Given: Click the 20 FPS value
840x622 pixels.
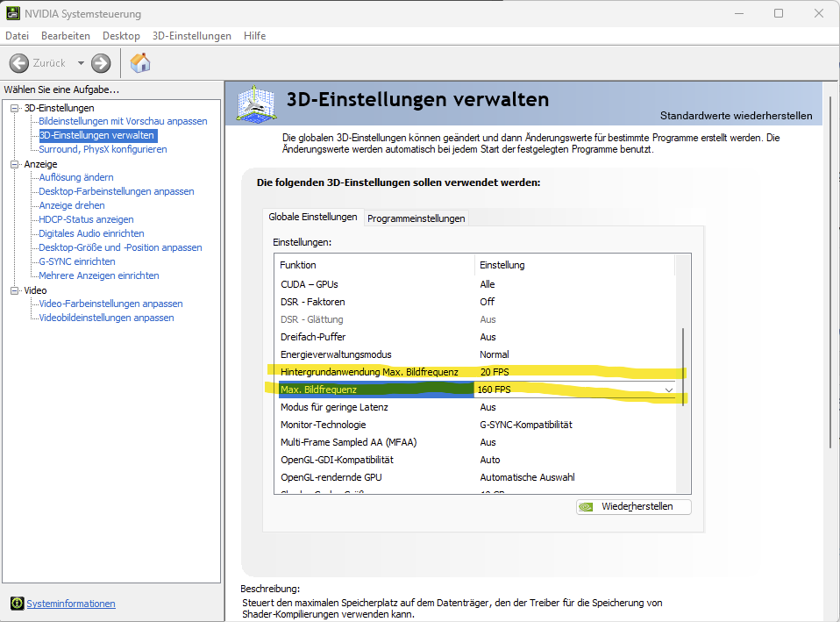Looking at the screenshot, I should coord(495,372).
